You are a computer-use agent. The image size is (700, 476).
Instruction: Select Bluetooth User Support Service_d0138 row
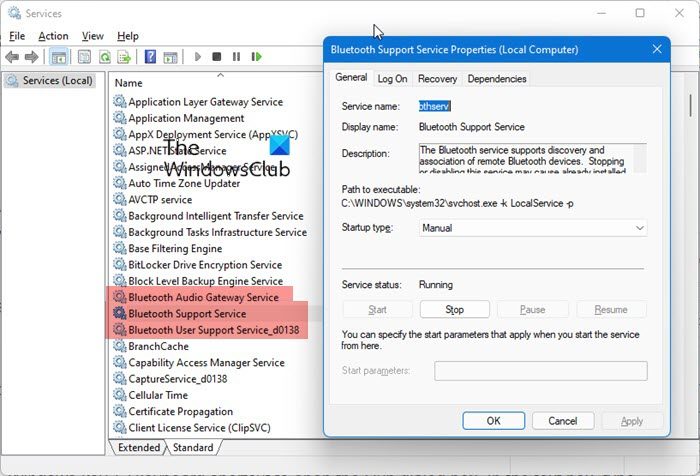pyautogui.click(x=206, y=330)
